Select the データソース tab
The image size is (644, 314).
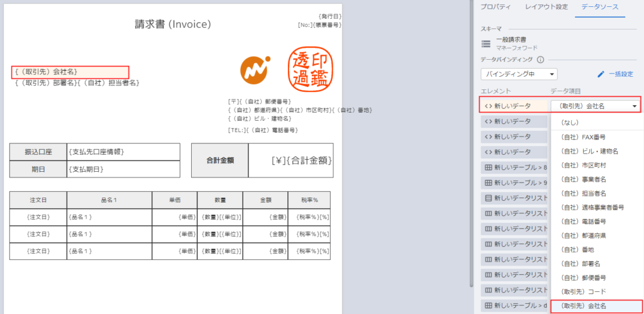coord(599,7)
